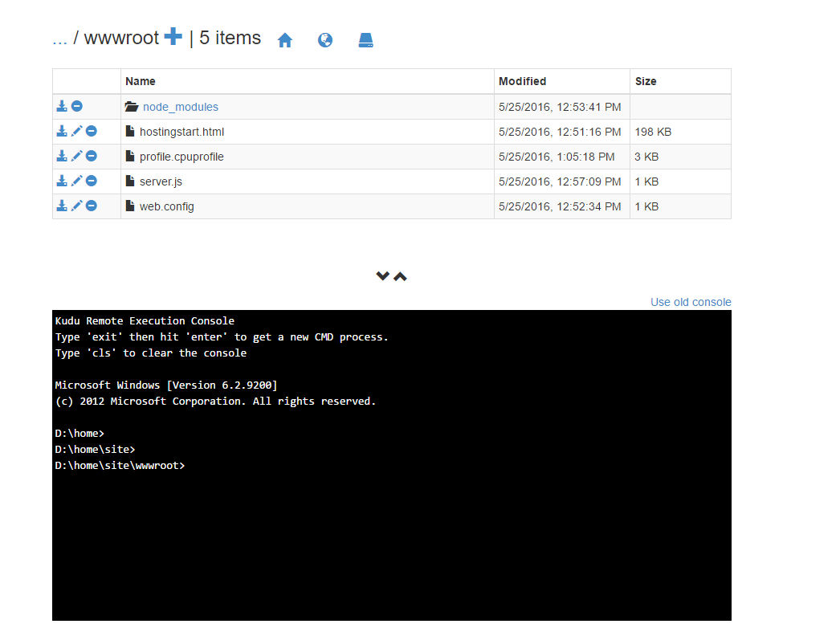The width and height of the screenshot is (840, 628).
Task: Edit server.js using the pencil icon
Action: click(x=75, y=181)
